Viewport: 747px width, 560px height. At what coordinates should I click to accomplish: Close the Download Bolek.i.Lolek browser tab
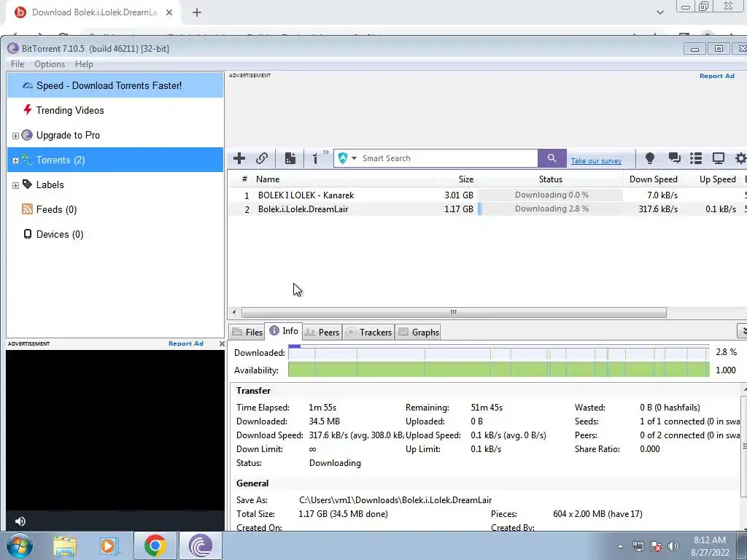tap(169, 12)
